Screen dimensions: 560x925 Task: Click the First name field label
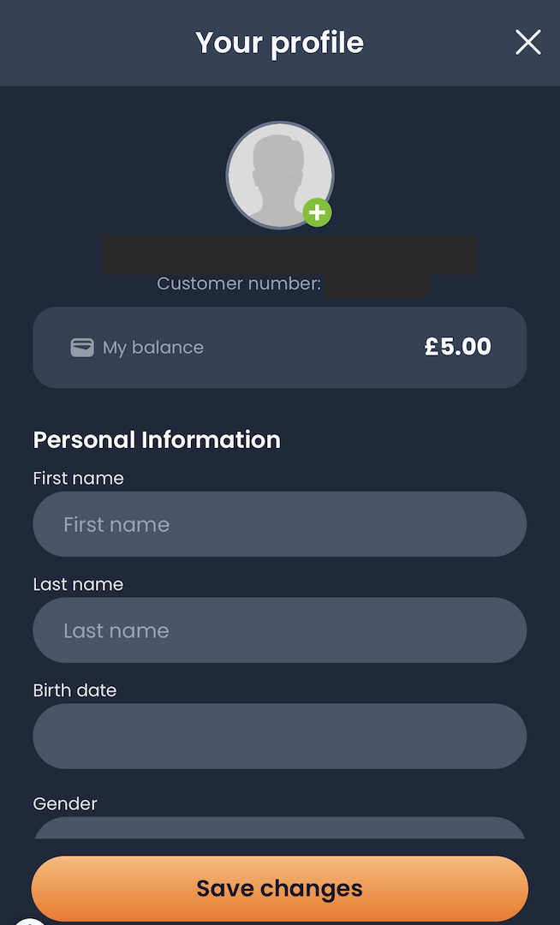(x=79, y=478)
